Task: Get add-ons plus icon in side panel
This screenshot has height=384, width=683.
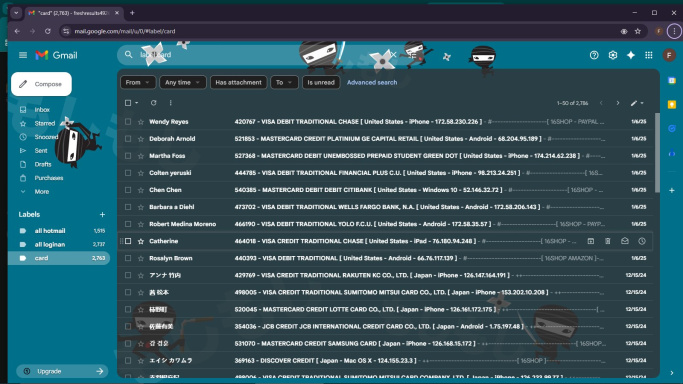Action: pyautogui.click(x=672, y=190)
